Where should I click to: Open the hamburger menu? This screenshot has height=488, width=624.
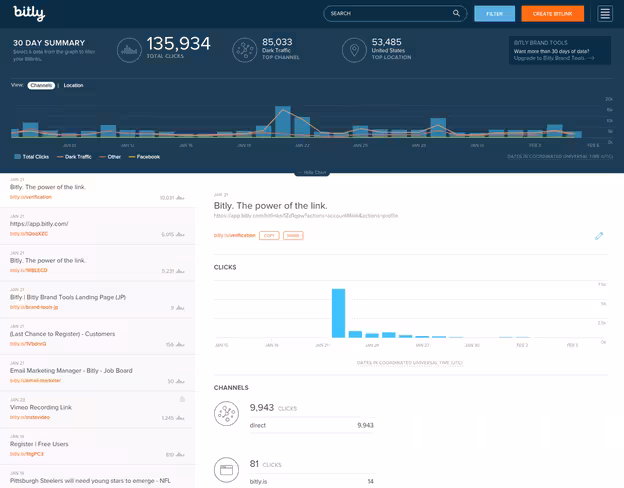tap(605, 14)
